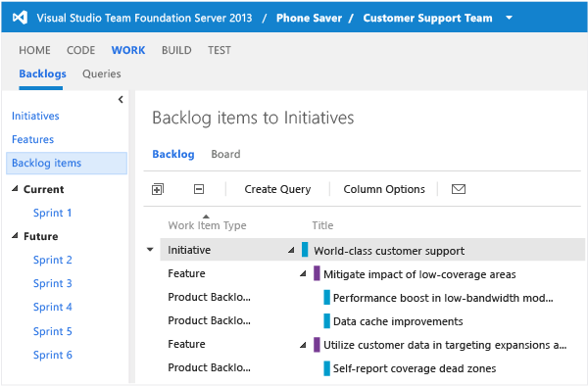Open the BUILD hub
Screen dimensions: 588x386
click(x=176, y=50)
